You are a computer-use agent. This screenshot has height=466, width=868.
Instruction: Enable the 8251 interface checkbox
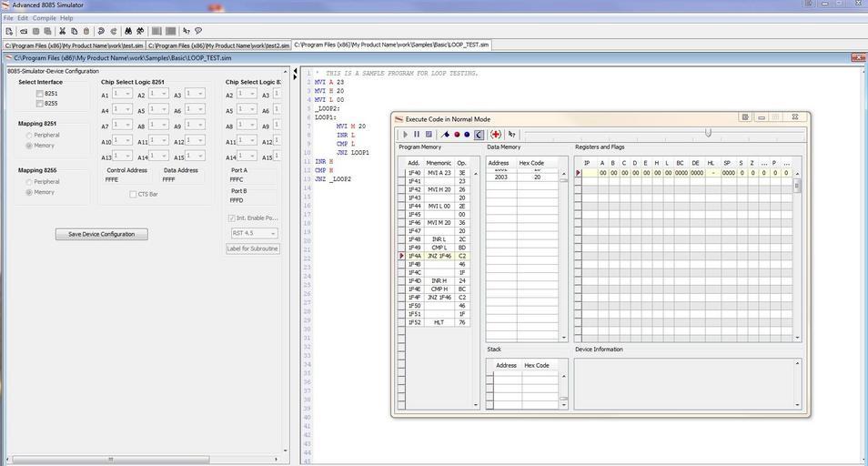pos(40,94)
